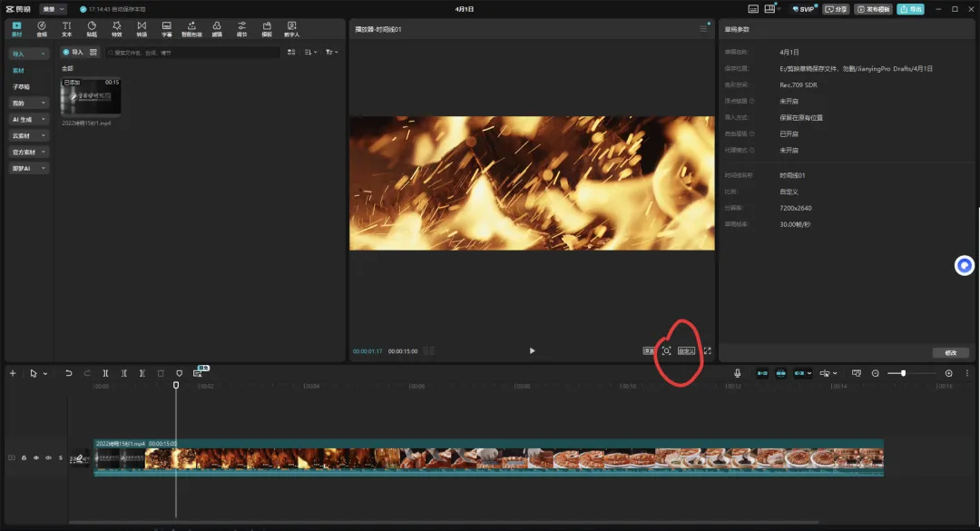
Task: Select 子草稿 in the left sidebar
Action: click(21, 87)
